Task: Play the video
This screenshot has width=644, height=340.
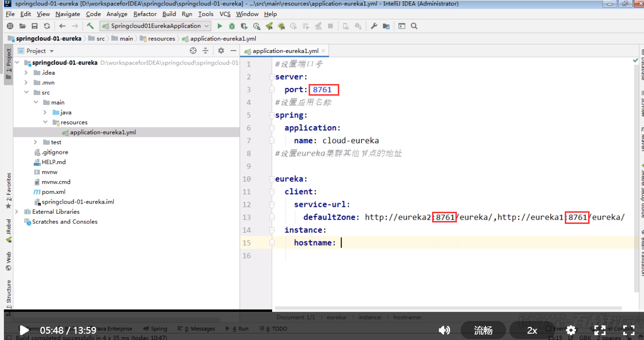Action: 23,330
